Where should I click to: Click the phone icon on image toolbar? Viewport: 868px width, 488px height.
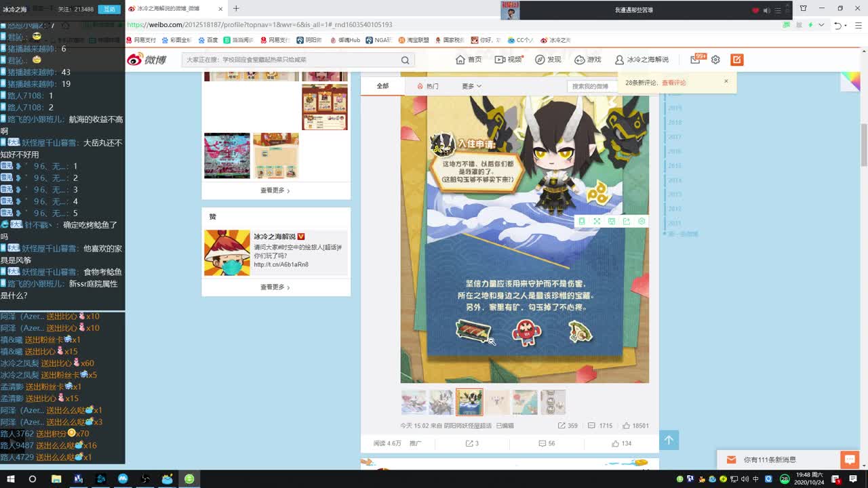(x=582, y=221)
